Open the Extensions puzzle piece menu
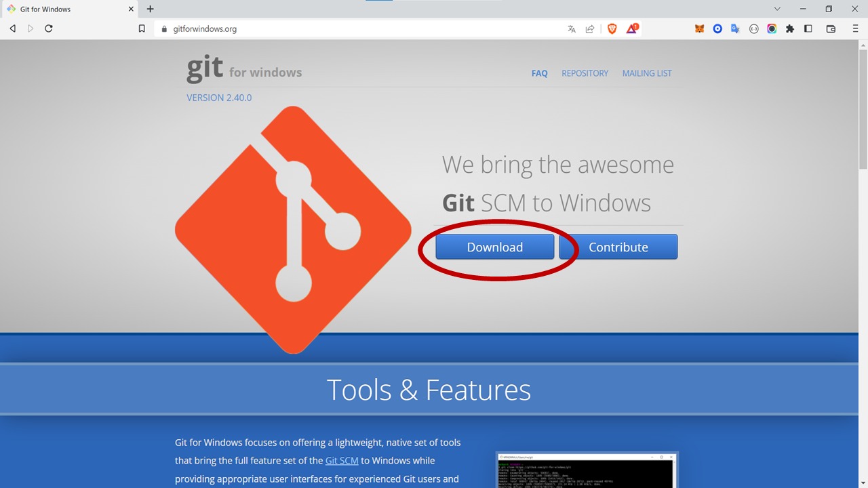 (x=790, y=28)
